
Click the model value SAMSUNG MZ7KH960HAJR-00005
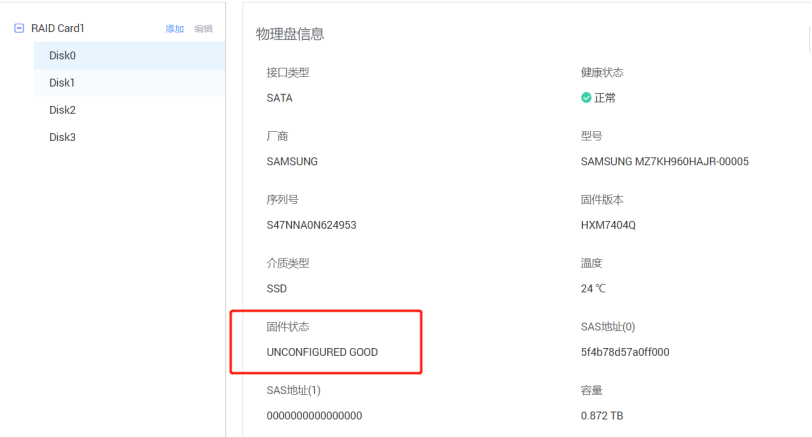(x=664, y=161)
